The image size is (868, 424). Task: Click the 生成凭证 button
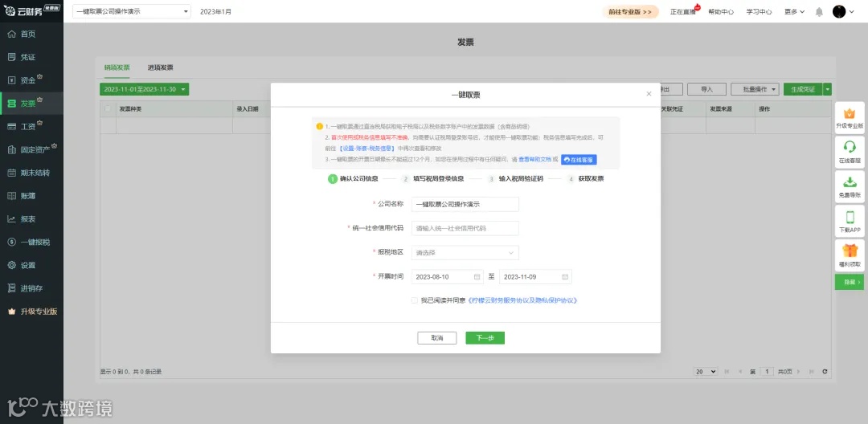pyautogui.click(x=803, y=89)
